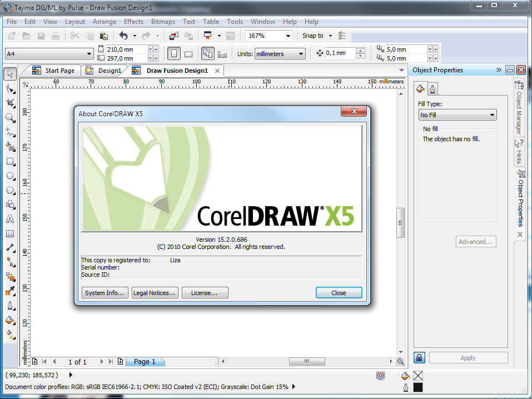This screenshot has width=532, height=399.
Task: Click the black outline color swatch
Action: [x=418, y=387]
